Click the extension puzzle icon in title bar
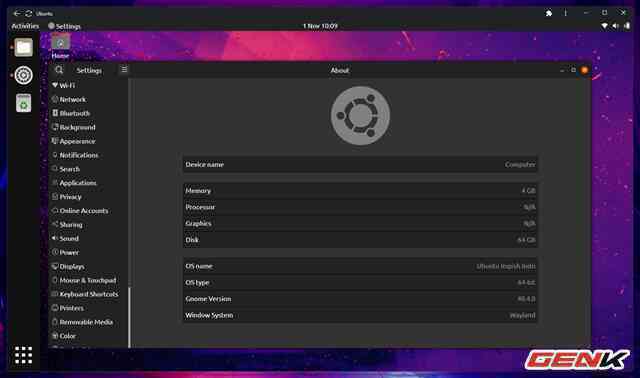The width and height of the screenshot is (640, 378). (x=549, y=13)
